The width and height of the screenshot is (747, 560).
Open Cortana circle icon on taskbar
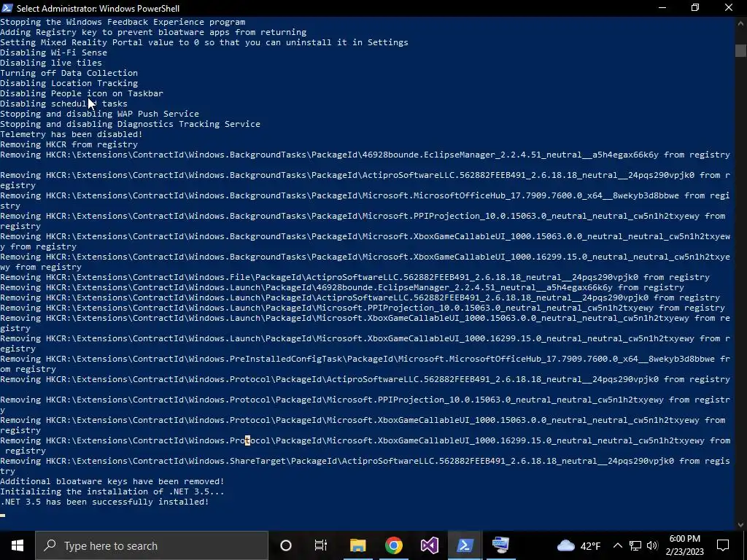286,545
